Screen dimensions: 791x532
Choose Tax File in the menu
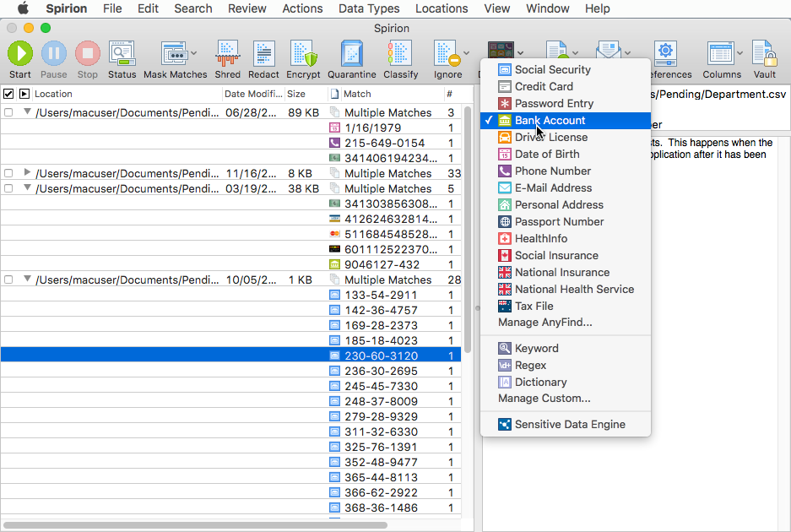566,307
